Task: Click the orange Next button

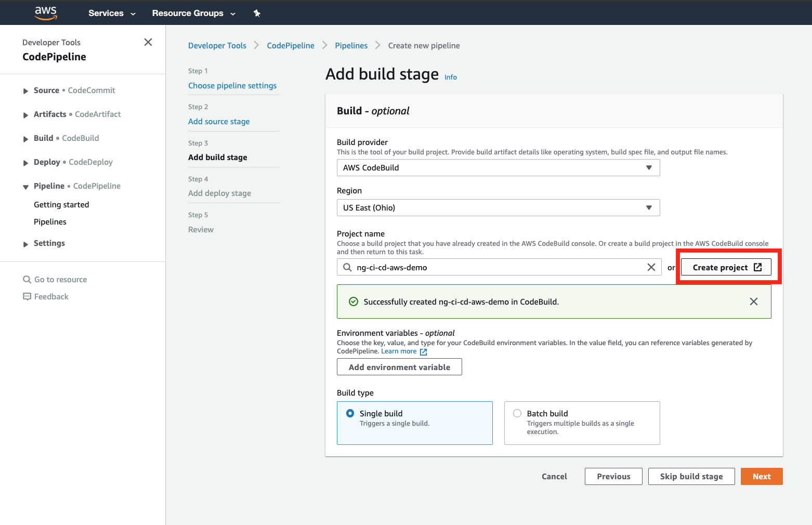Action: [x=762, y=477]
